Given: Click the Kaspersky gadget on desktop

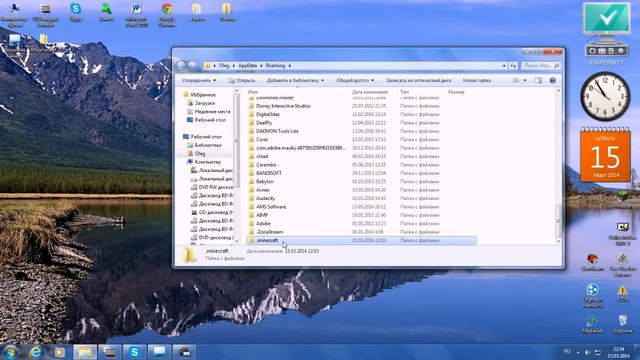Looking at the screenshot, I should click(x=606, y=29).
